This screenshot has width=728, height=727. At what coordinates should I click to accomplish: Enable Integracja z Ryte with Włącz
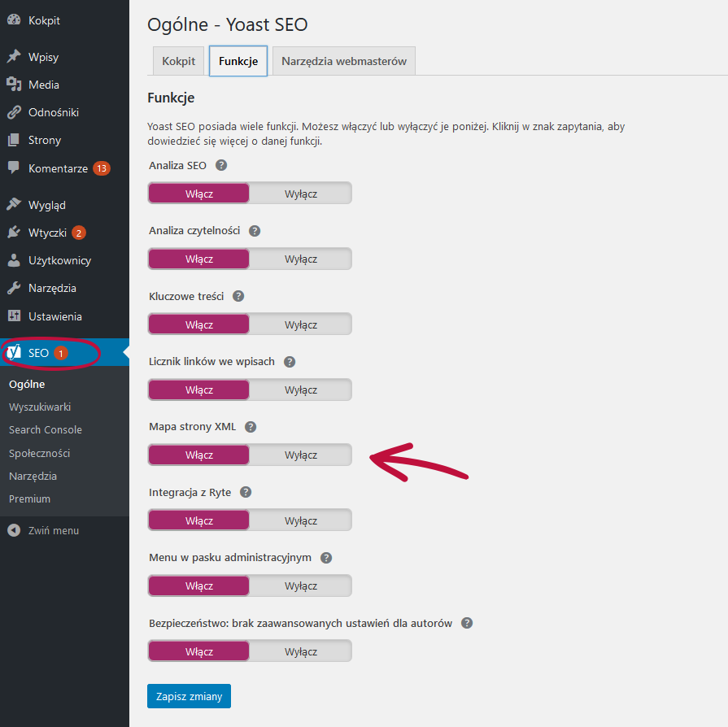pyautogui.click(x=198, y=520)
